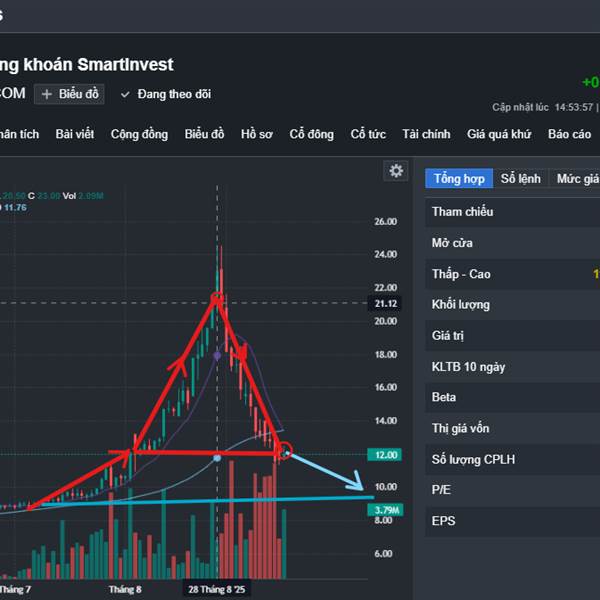Open the Tài chính tab
This screenshot has width=600, height=600.
[426, 134]
